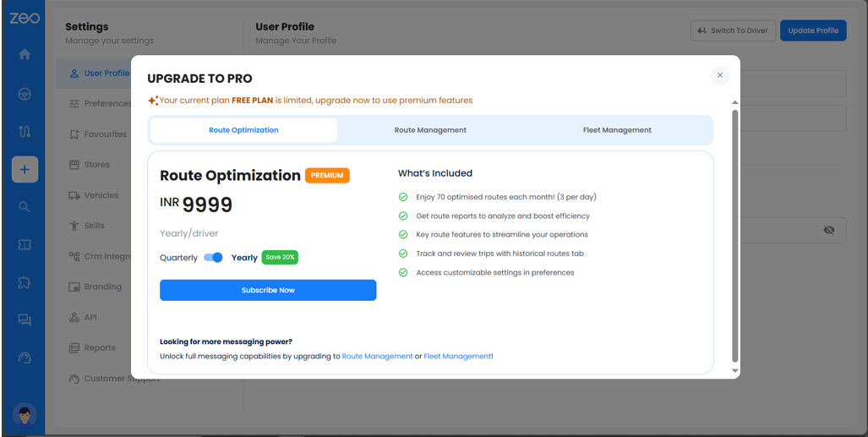Switch to Fleet Management tab
868x437 pixels.
(617, 130)
